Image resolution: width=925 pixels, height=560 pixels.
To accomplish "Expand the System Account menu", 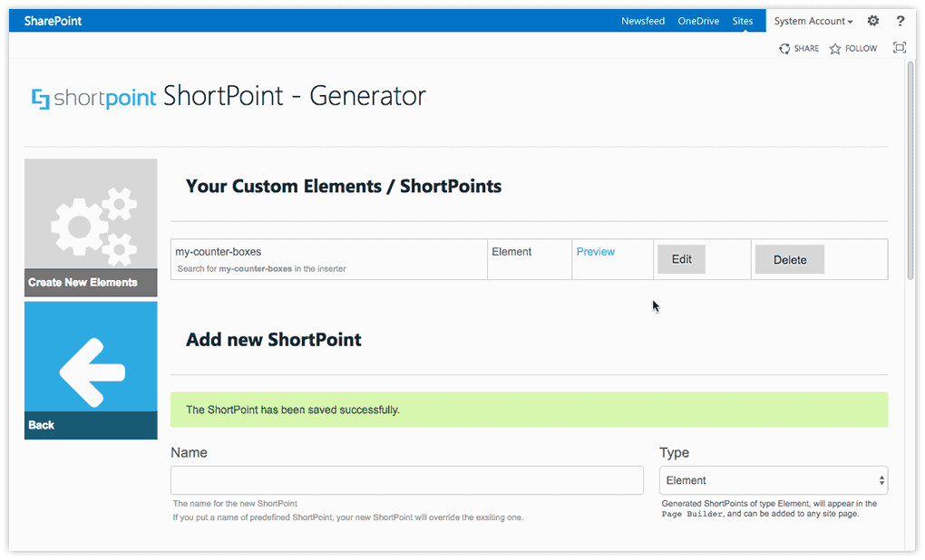I will [813, 21].
